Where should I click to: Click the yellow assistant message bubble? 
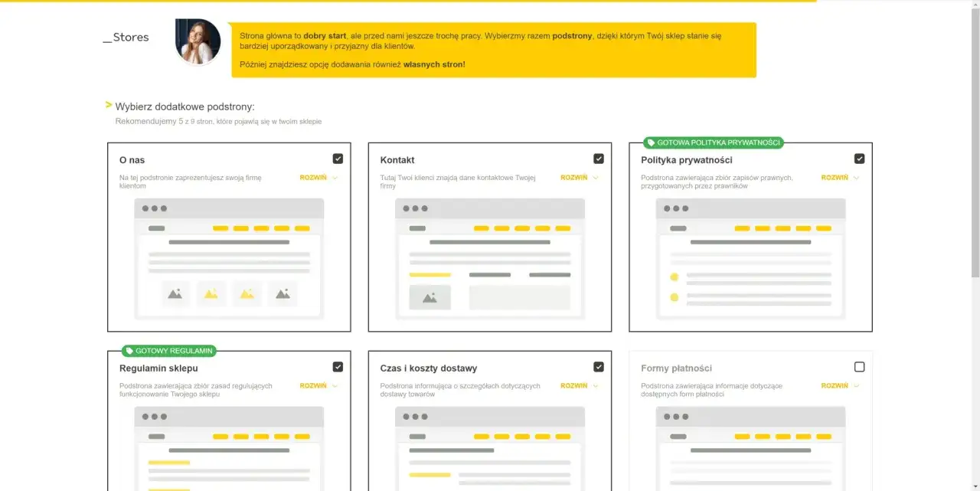[x=494, y=50]
